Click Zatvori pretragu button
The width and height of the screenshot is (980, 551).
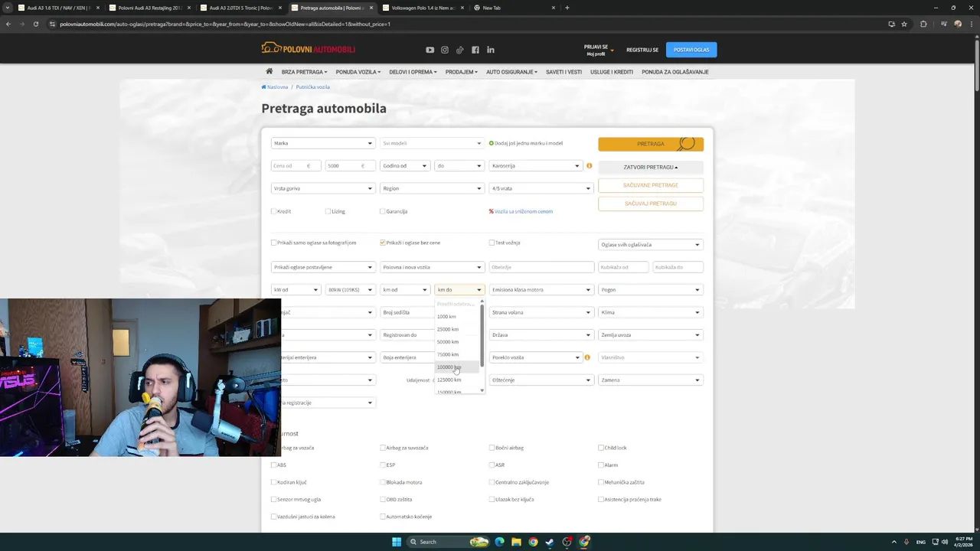[651, 167]
